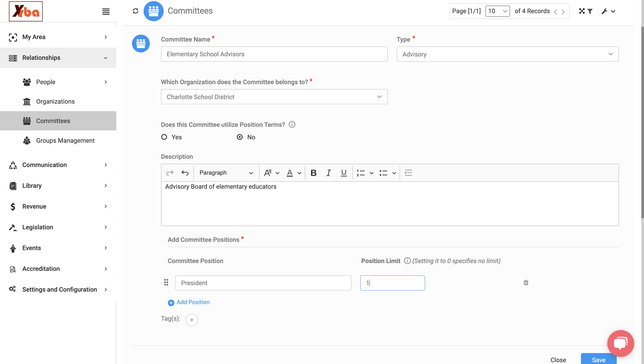The image size is (644, 364).
Task: Select No for Position Terms
Action: pyautogui.click(x=240, y=137)
